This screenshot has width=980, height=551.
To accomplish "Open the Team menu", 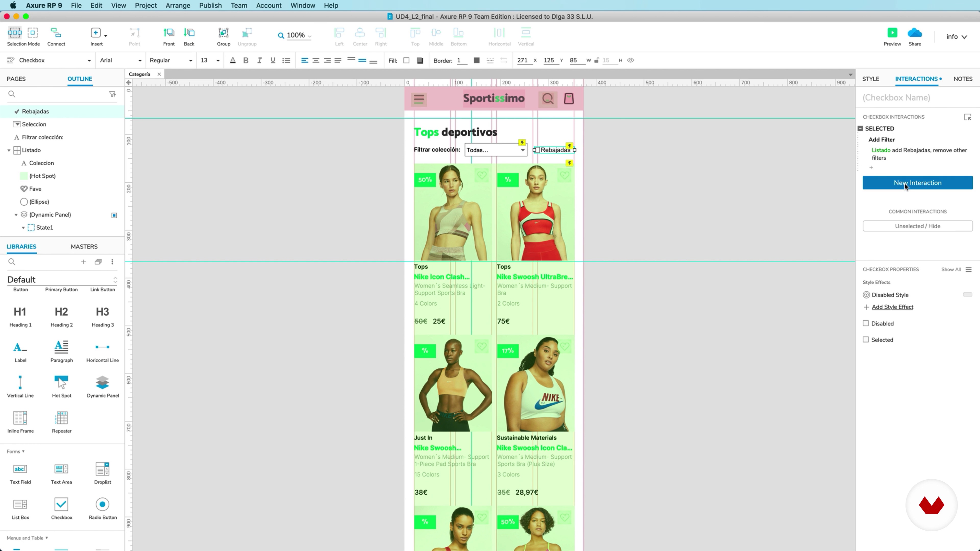I will pos(239,5).
